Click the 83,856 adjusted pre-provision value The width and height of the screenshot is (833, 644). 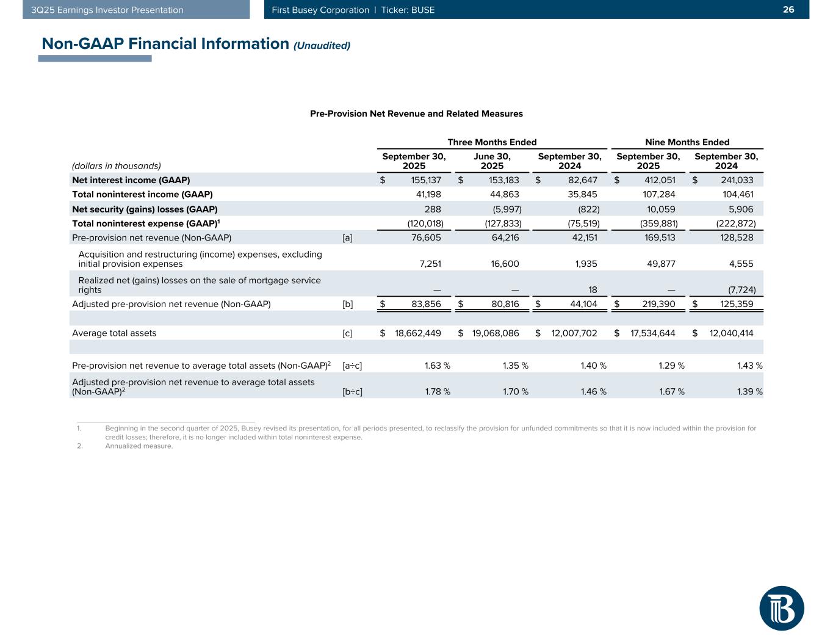click(424, 304)
